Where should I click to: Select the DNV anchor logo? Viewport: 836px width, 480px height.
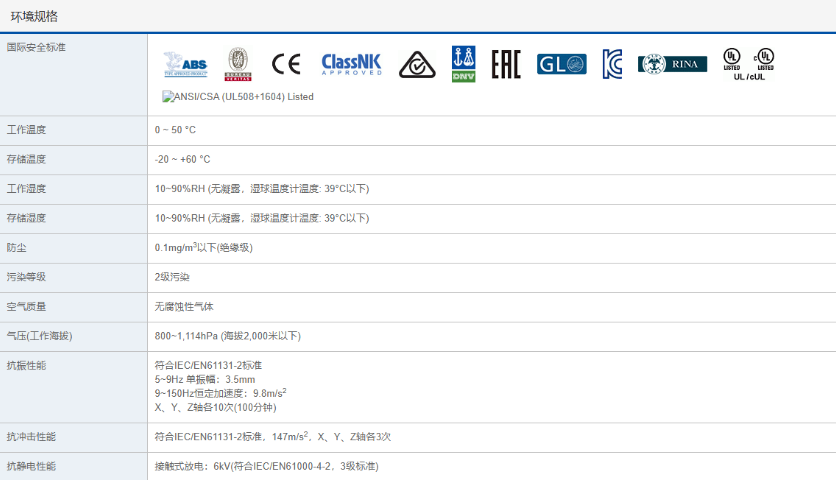463,64
